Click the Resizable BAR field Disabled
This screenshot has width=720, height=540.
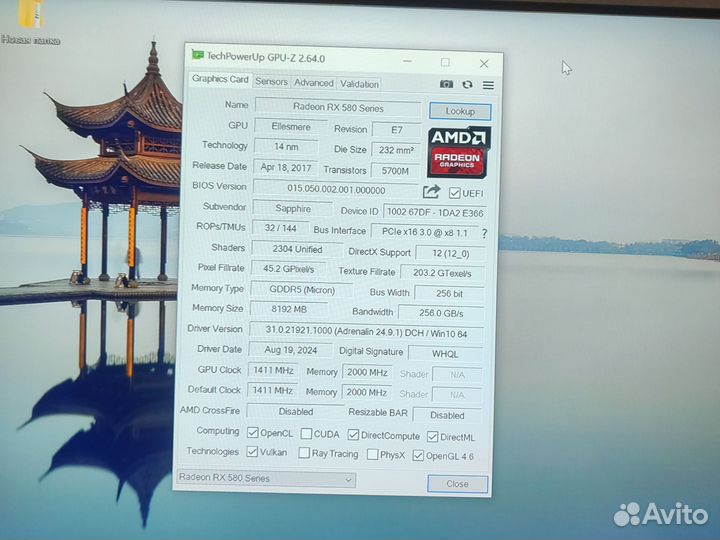[447, 415]
